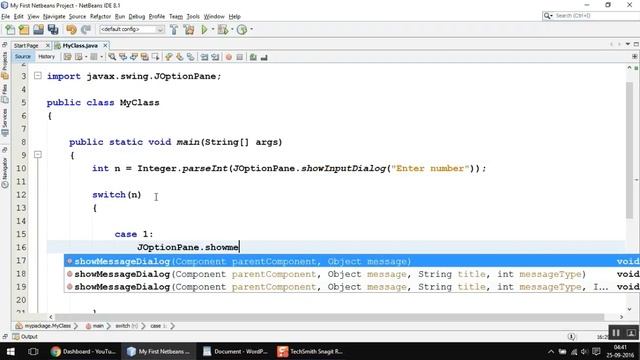This screenshot has width=640, height=360.
Task: Click the Find Next Occurrence icon
Action: [133, 57]
